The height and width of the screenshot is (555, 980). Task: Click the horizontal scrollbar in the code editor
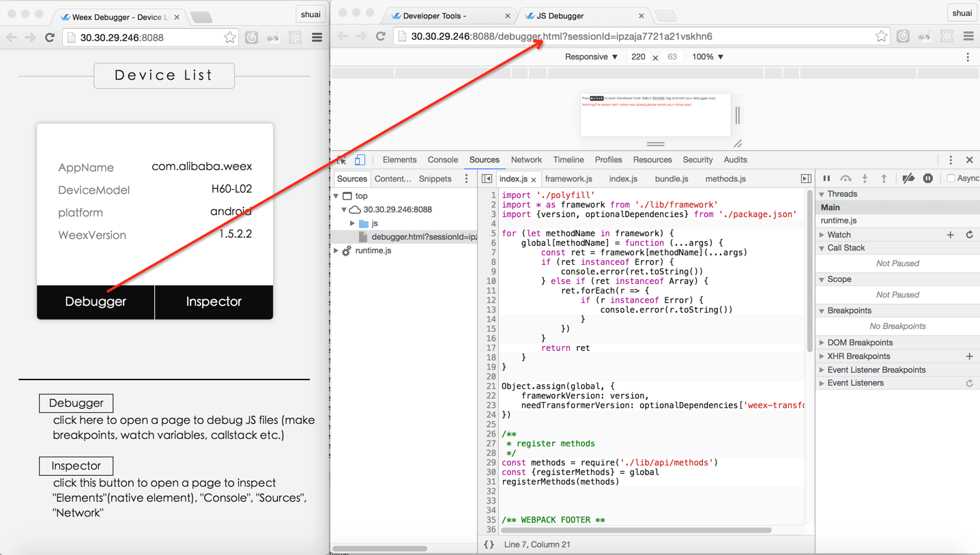[x=636, y=530]
